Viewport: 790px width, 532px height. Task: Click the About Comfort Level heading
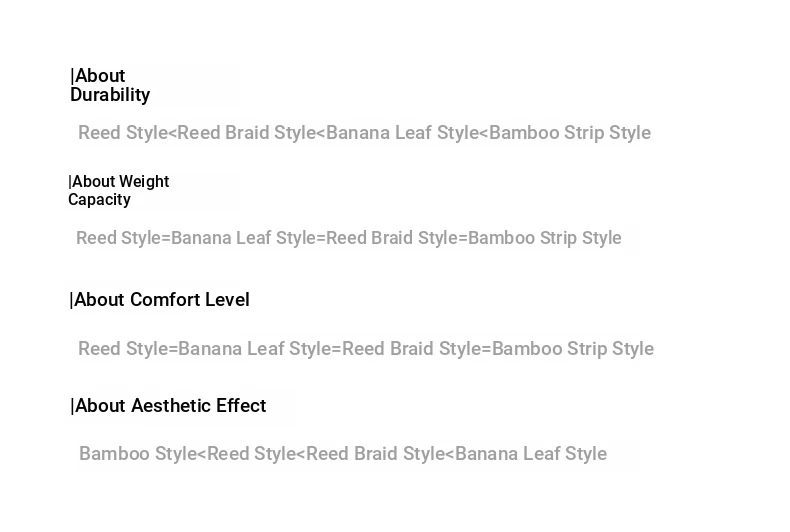click(160, 300)
